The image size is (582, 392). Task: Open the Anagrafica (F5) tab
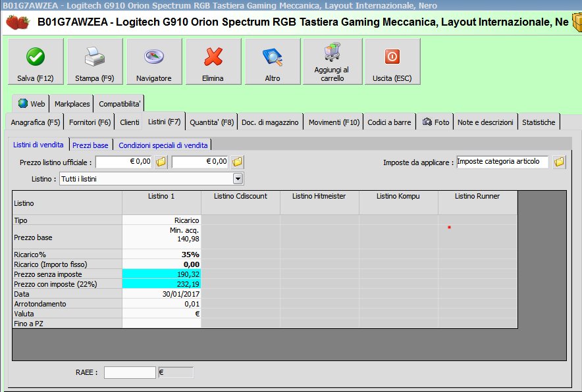36,122
